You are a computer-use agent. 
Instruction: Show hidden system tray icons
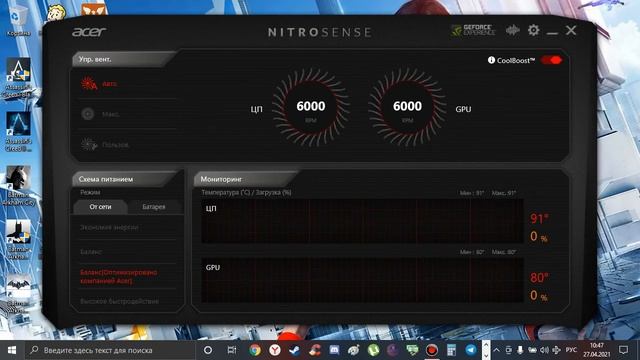[x=496, y=350]
